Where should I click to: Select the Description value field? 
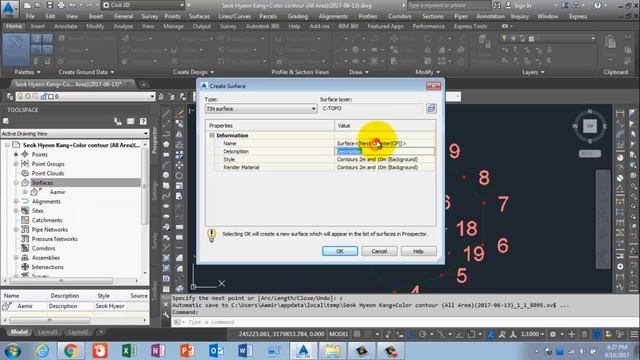[x=385, y=151]
